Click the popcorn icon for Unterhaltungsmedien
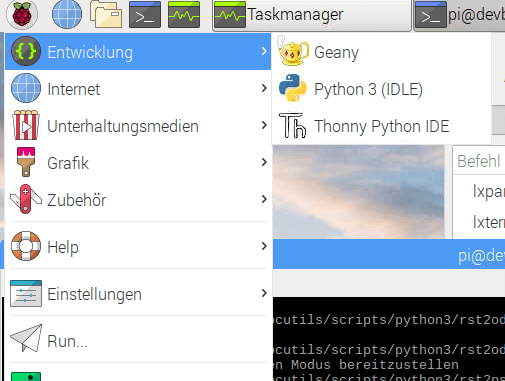 pyautogui.click(x=26, y=125)
